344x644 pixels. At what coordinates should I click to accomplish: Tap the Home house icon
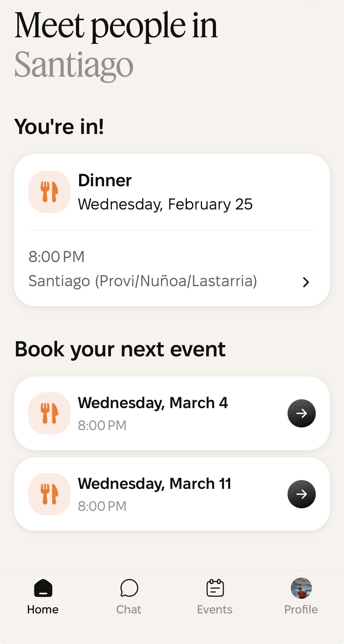click(43, 588)
